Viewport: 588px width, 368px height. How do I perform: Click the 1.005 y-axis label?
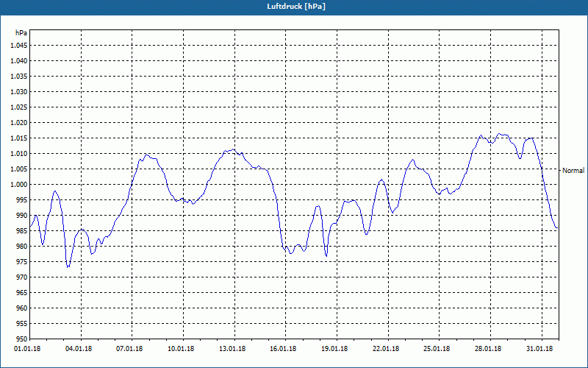coord(19,169)
